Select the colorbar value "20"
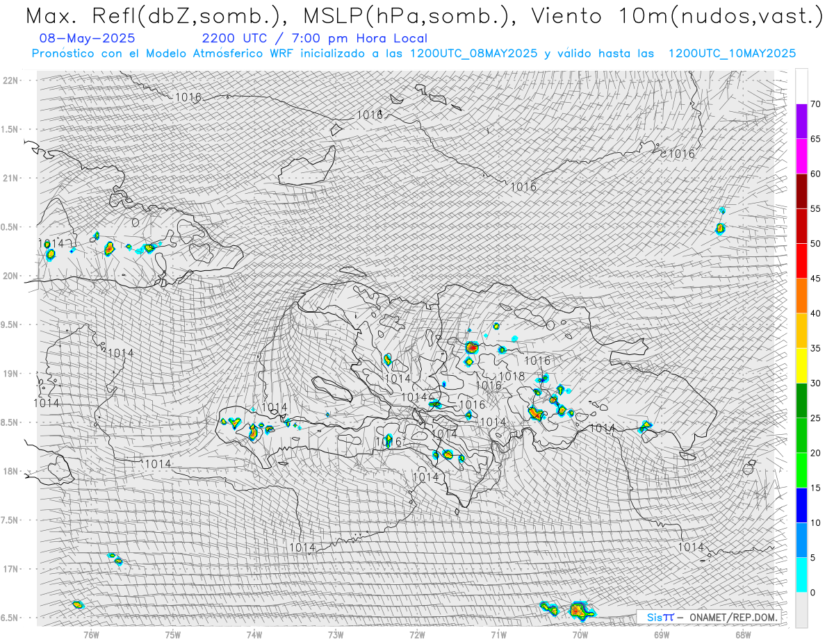This screenshot has width=834, height=644. tap(815, 453)
